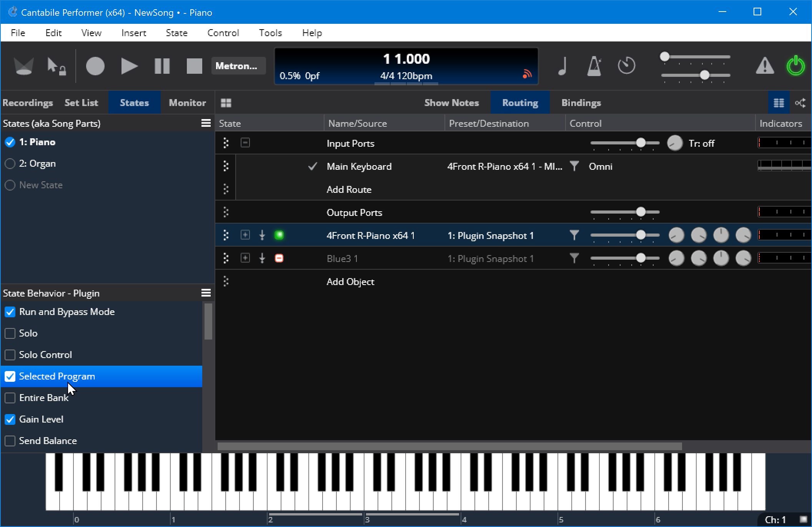Click the Show Notes tab
812x527 pixels.
click(451, 103)
